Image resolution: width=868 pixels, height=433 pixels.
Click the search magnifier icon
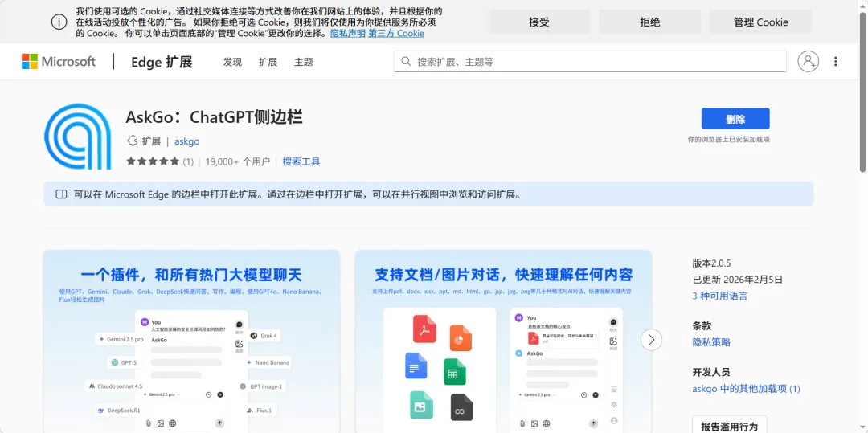point(406,61)
